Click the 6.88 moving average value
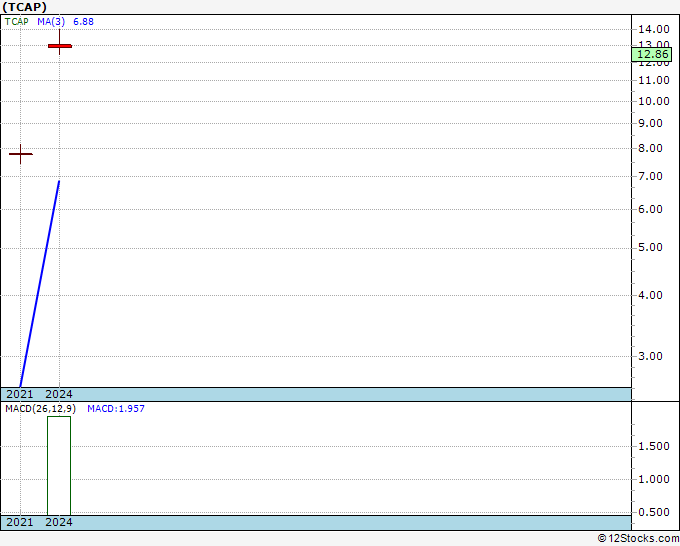 (x=83, y=22)
